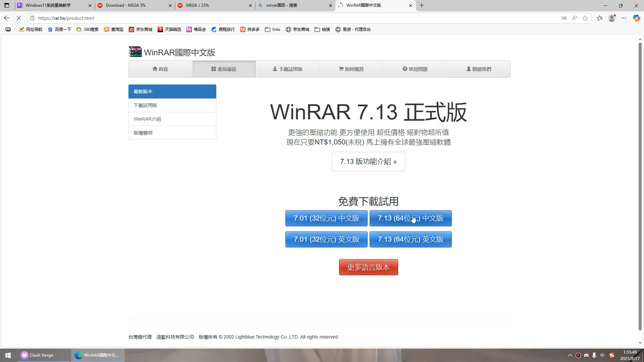This screenshot has height=362, width=644.
Task: Open the 唯品会 bookmark
Action: click(196, 29)
